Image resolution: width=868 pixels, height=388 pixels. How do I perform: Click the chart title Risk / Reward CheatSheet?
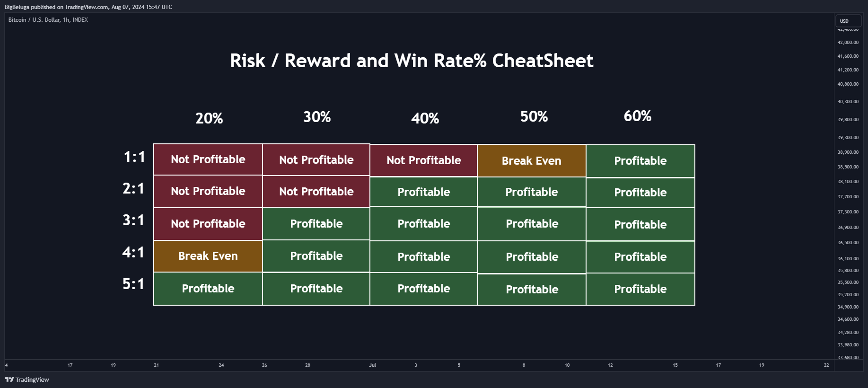pyautogui.click(x=412, y=61)
